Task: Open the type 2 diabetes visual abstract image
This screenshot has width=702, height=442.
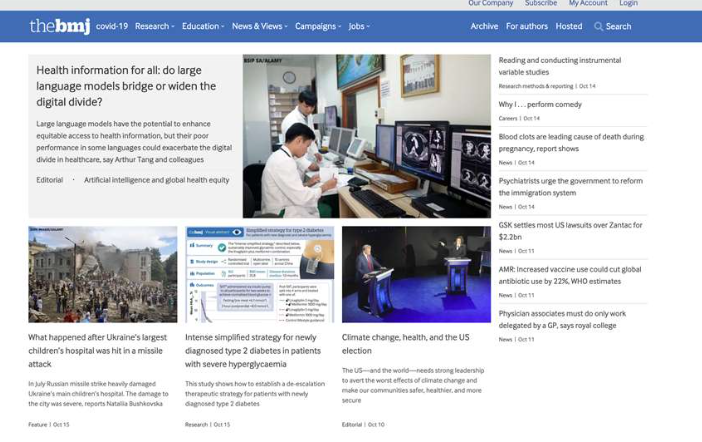Action: pyautogui.click(x=260, y=274)
